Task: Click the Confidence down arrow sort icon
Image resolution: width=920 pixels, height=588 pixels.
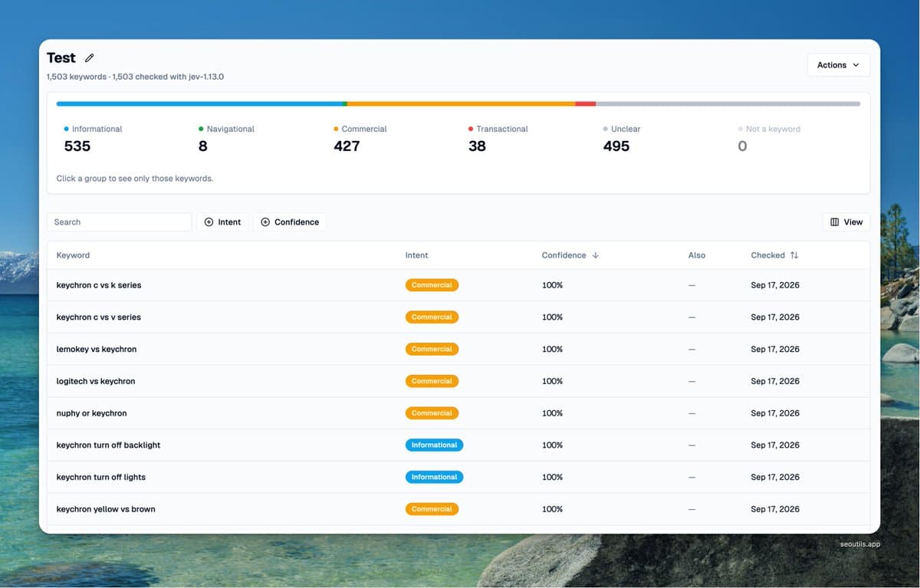Action: tap(596, 255)
